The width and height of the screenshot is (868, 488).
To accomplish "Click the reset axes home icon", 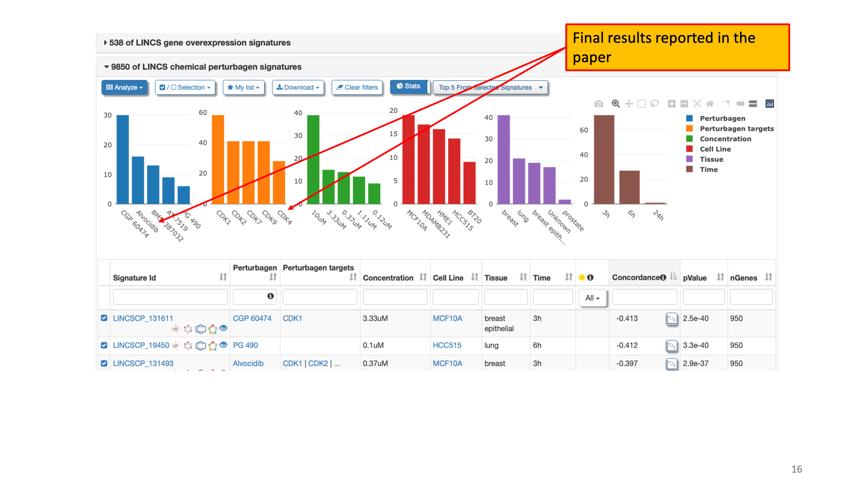I will (x=710, y=104).
